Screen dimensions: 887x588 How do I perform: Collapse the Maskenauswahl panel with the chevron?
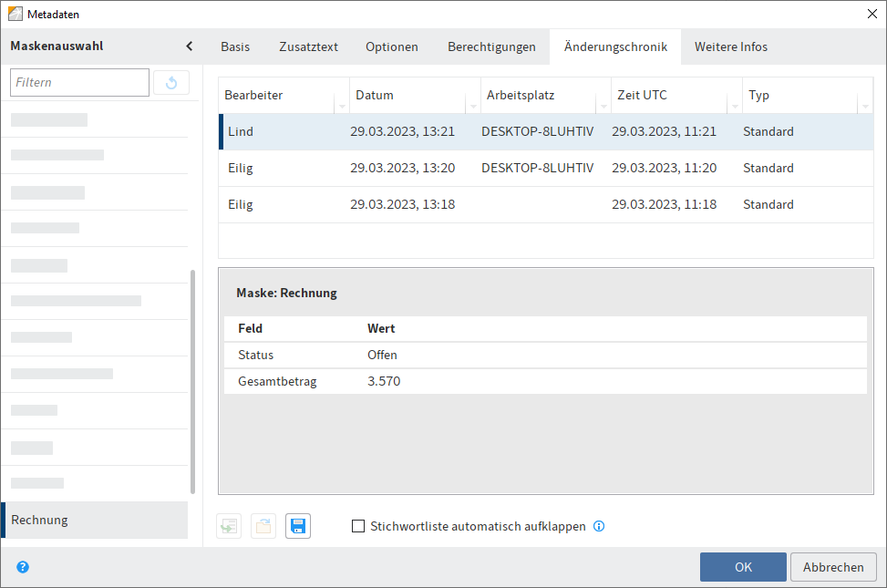point(189,45)
